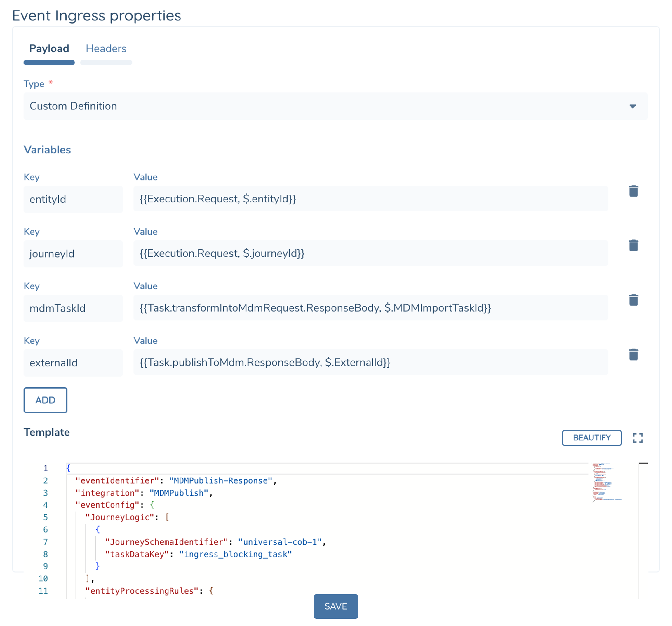This screenshot has width=672, height=626.
Task: Click the entityId key input field
Action: 73,199
